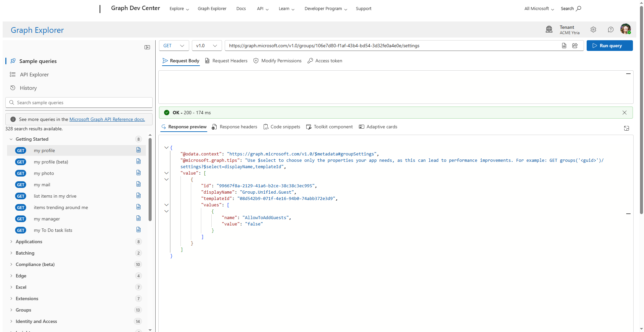644x332 pixels.
Task: Open the Support link
Action: [x=364, y=9]
